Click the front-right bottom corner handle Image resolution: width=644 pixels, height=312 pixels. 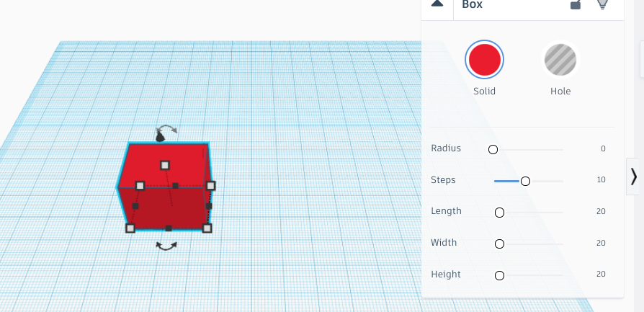click(x=207, y=228)
